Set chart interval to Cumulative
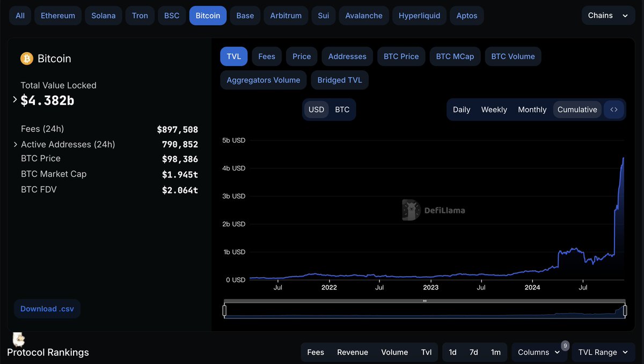The width and height of the screenshot is (644, 364). [x=577, y=109]
